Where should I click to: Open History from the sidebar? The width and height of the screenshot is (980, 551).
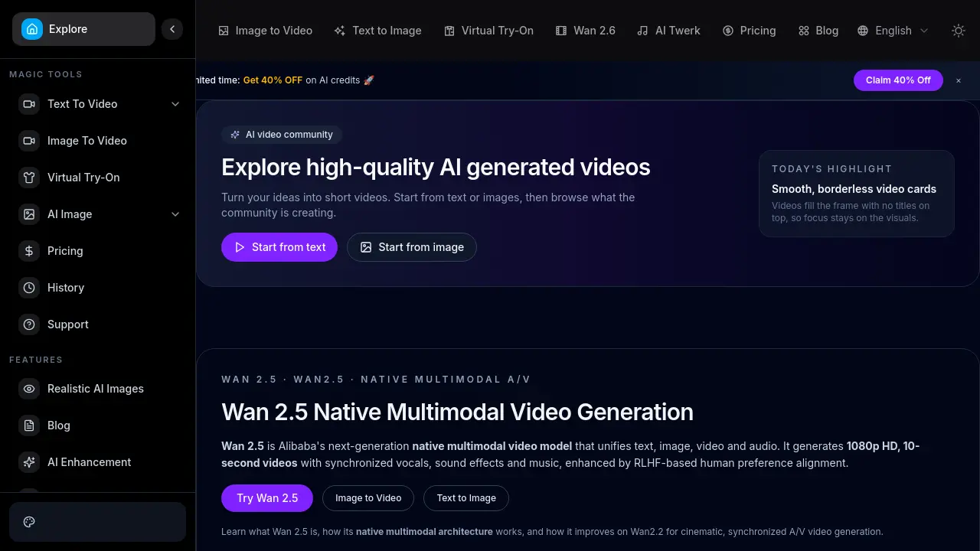point(98,288)
